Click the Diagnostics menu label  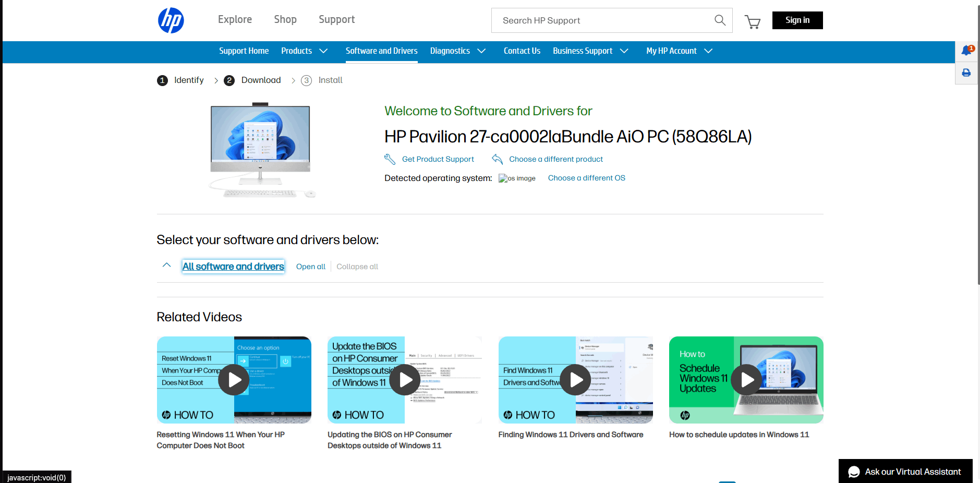click(x=450, y=51)
